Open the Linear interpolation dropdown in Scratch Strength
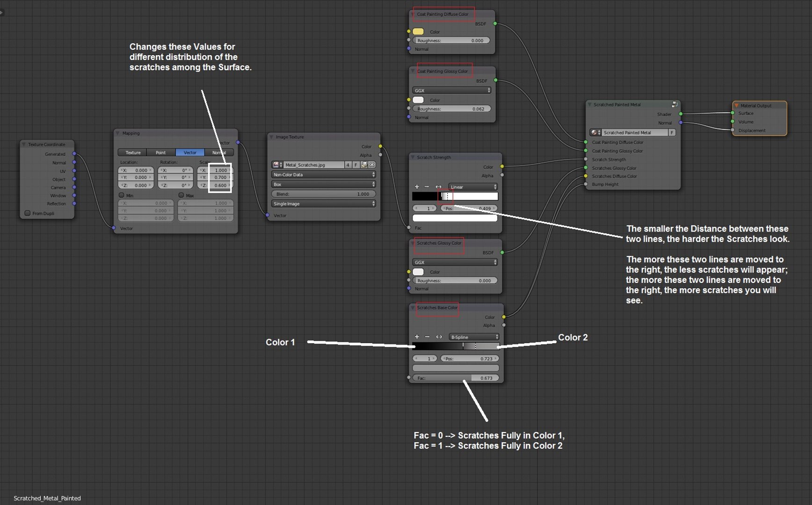The image size is (812, 505). (472, 187)
